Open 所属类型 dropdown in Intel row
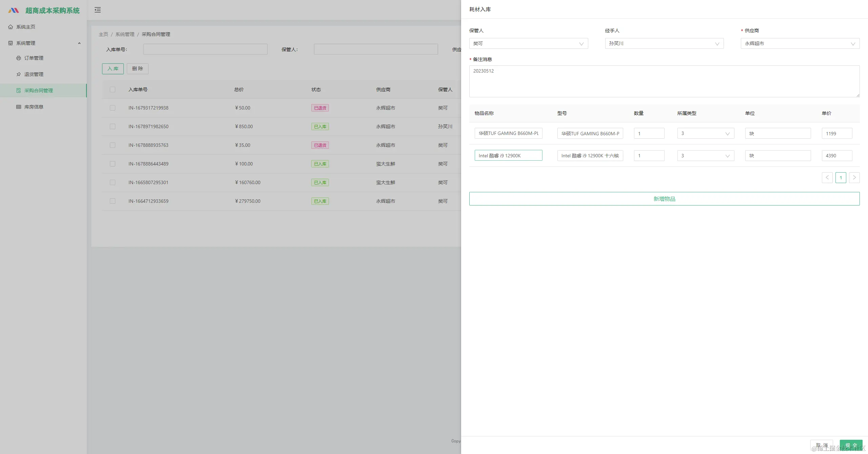Viewport: 868px width, 454px height. [705, 156]
